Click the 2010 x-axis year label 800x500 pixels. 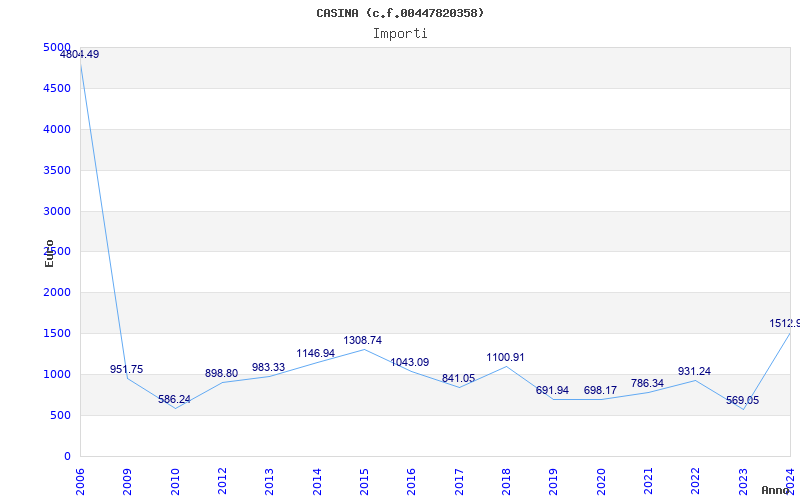coord(175,482)
